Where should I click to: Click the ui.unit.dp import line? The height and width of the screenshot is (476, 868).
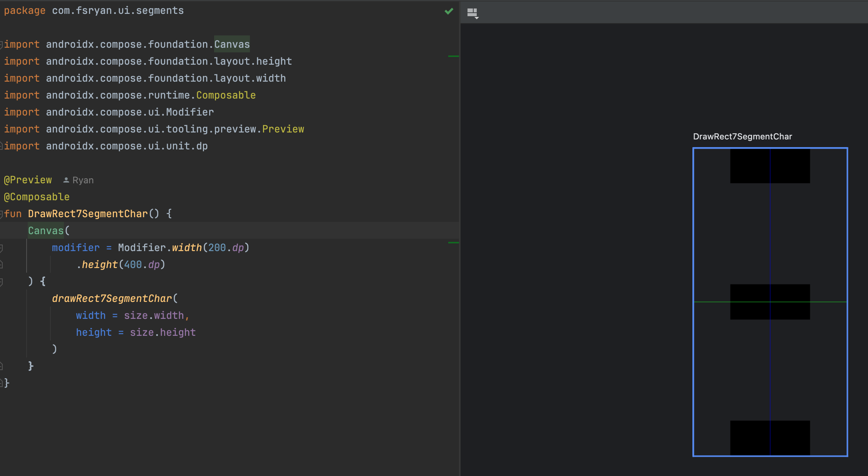[x=106, y=146]
